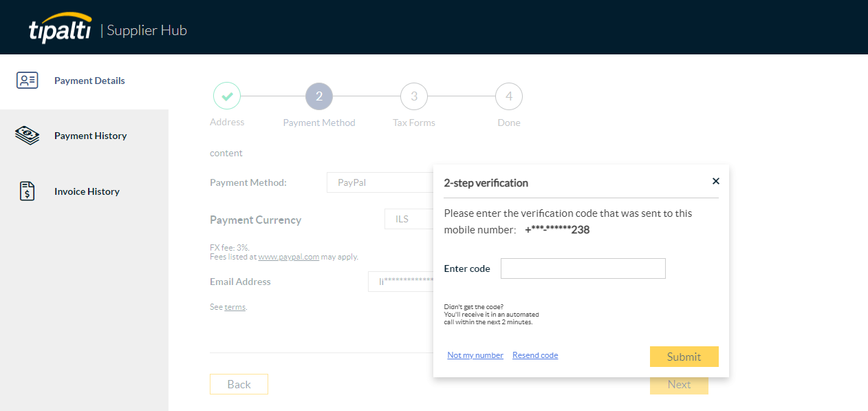Click the completed Address step checkmark

click(x=227, y=96)
